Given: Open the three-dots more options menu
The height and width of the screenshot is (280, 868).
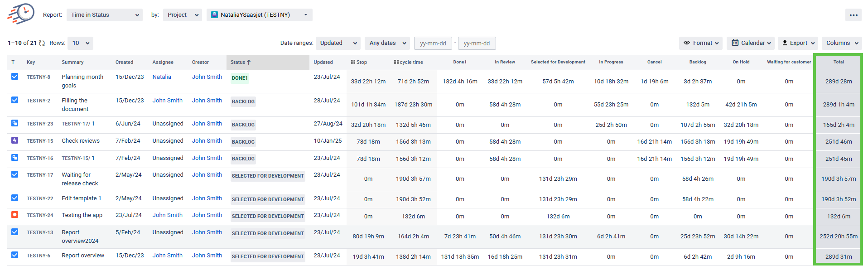Looking at the screenshot, I should click(853, 15).
